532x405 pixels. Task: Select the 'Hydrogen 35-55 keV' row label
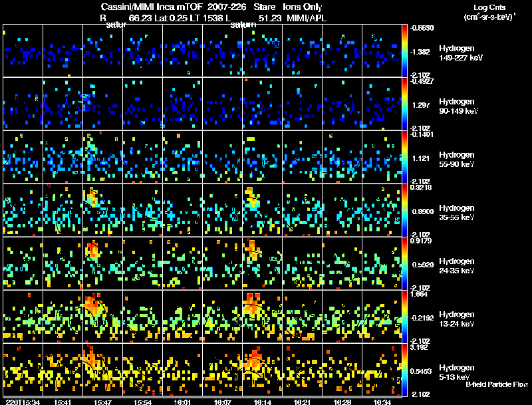tap(457, 213)
